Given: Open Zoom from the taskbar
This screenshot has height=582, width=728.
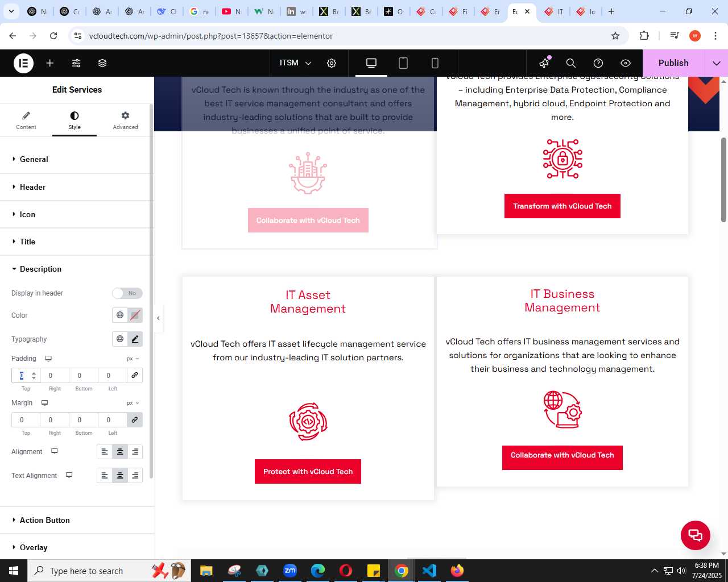Looking at the screenshot, I should [290, 571].
